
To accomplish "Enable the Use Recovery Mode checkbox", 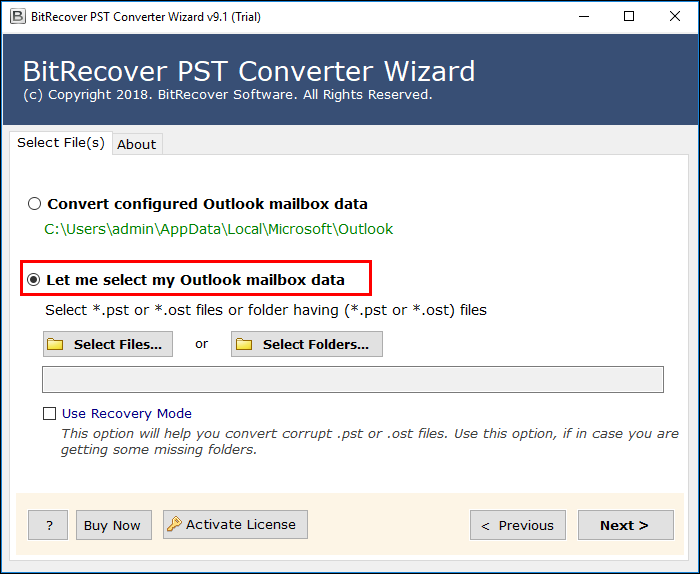I will pyautogui.click(x=50, y=413).
